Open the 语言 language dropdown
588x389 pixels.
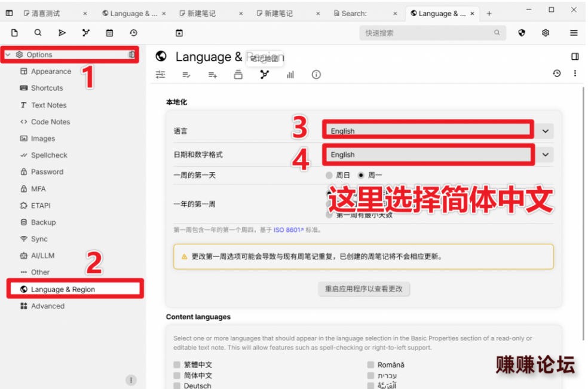437,131
